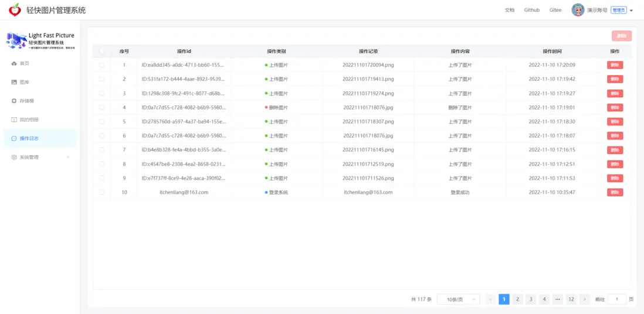Open 系统管理 menu item
644x314 pixels.
coord(40,157)
